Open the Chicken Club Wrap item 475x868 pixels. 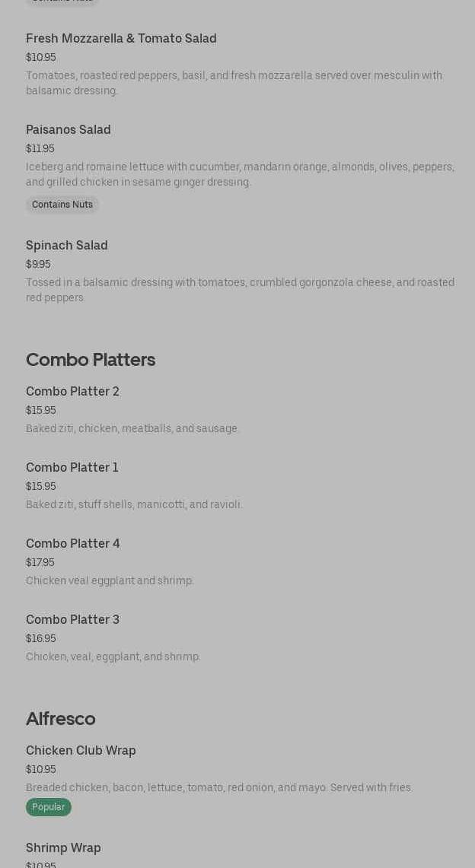pos(81,751)
